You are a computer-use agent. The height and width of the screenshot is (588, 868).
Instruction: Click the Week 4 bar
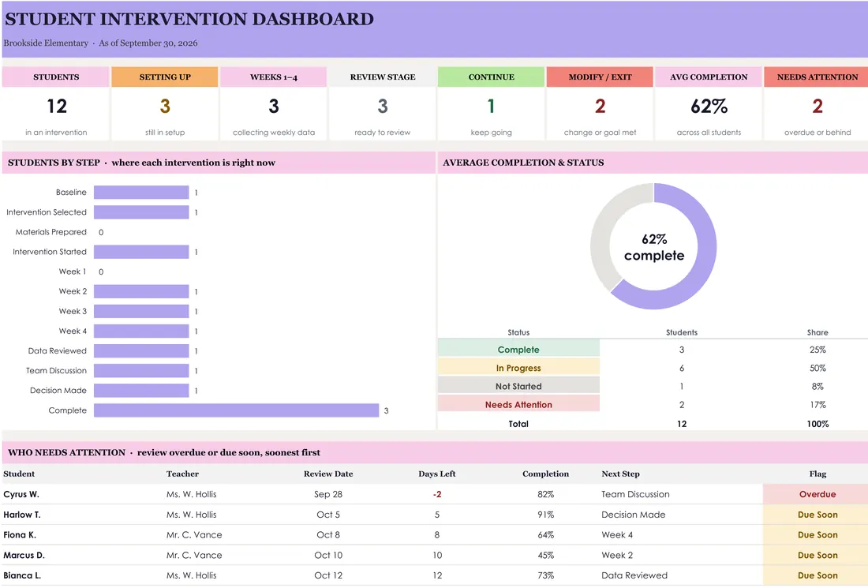click(x=141, y=331)
